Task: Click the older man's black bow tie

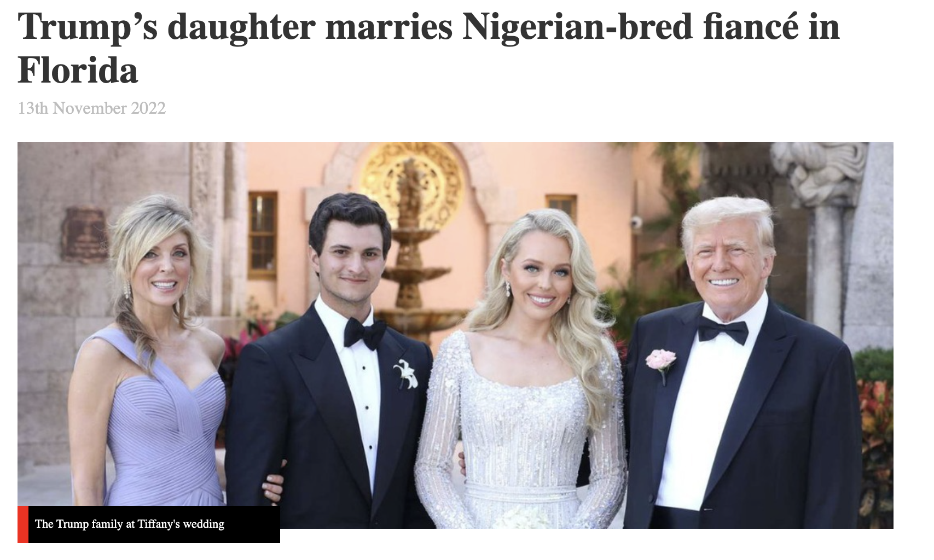Action: pyautogui.click(x=722, y=330)
